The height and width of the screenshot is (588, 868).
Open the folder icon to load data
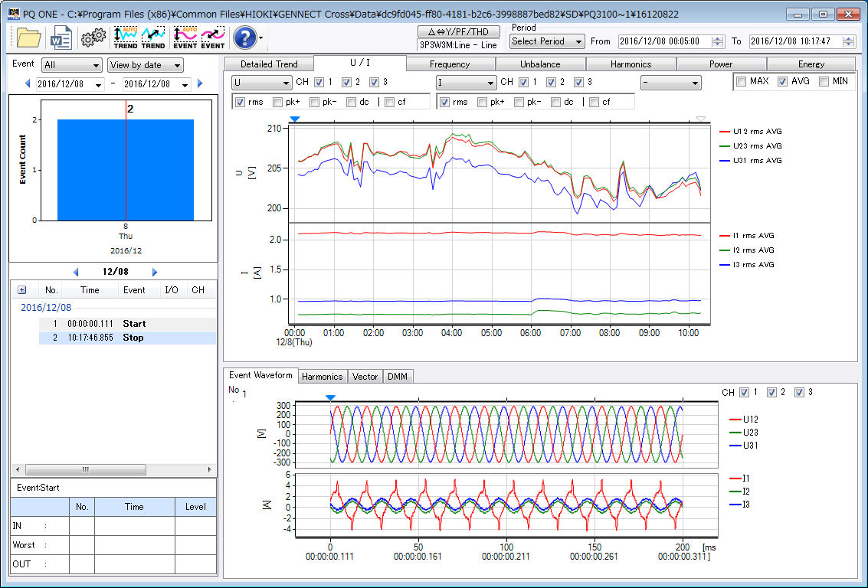[29, 38]
